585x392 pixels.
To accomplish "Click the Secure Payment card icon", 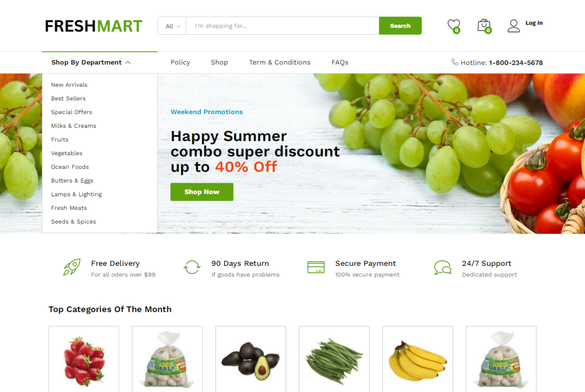I will click(x=316, y=267).
